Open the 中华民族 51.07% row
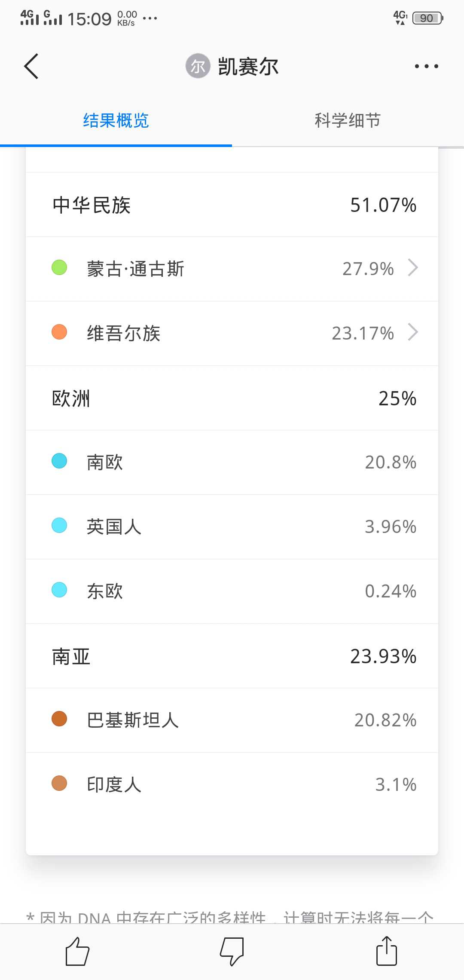Viewport: 464px width, 980px height. tap(232, 205)
